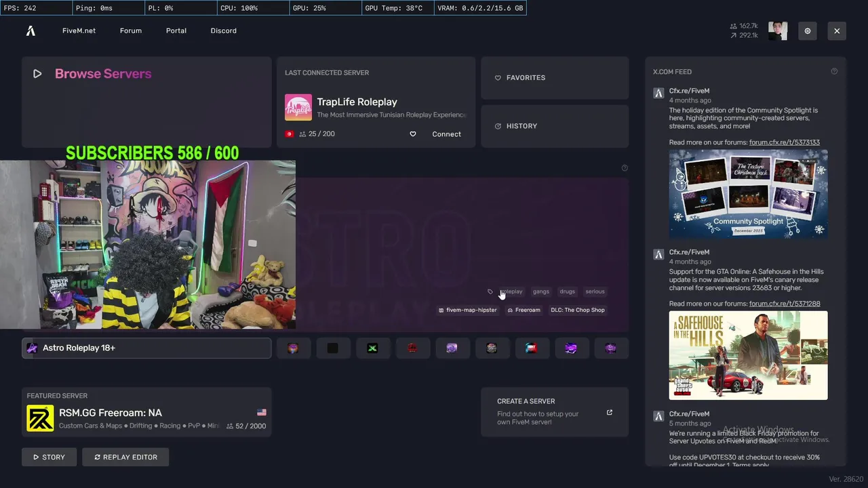
Task: Click the DLC: The Chop Shop badge
Action: tap(578, 310)
